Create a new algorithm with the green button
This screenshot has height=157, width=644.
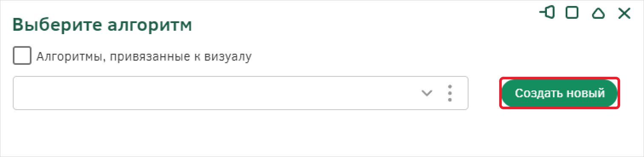coord(560,93)
